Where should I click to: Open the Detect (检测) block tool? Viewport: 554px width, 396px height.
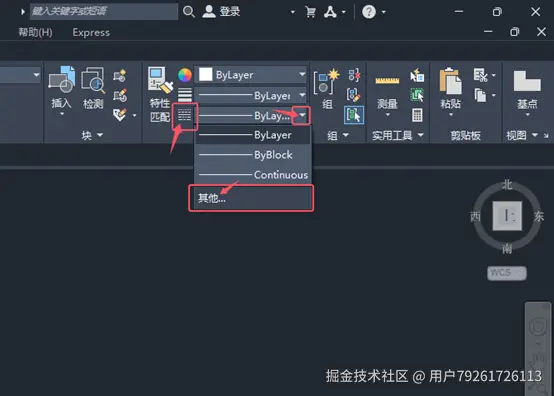pos(93,81)
